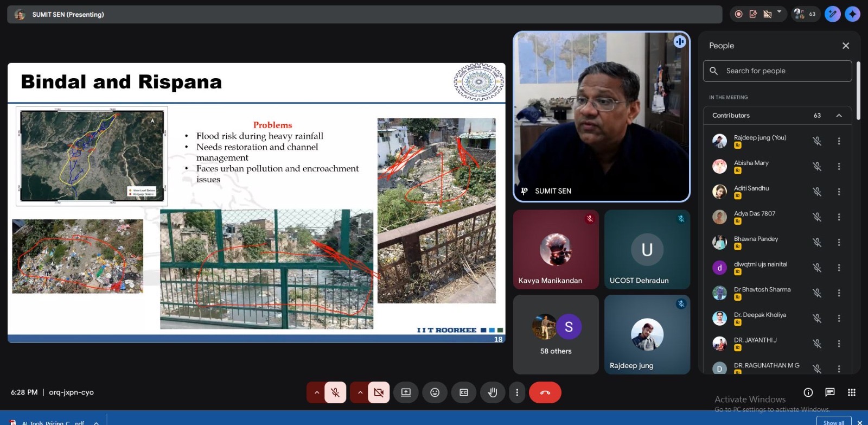Viewport: 868px width, 425px height.
Task: Unmute the microphone in the call controls
Action: [x=335, y=392]
